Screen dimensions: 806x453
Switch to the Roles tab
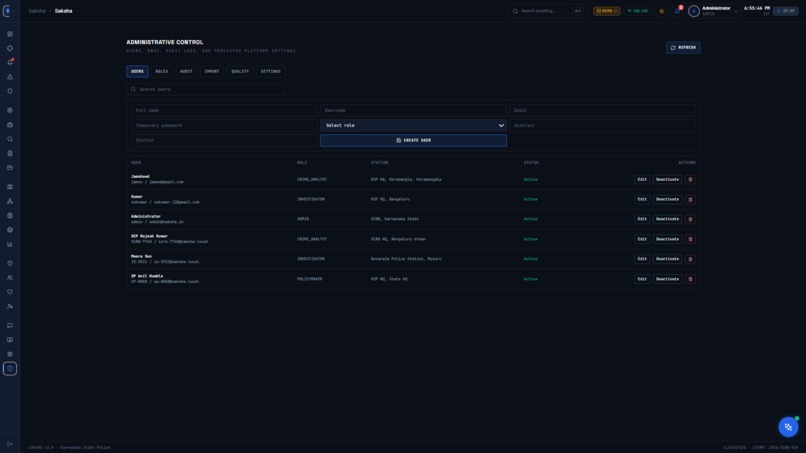(x=162, y=71)
